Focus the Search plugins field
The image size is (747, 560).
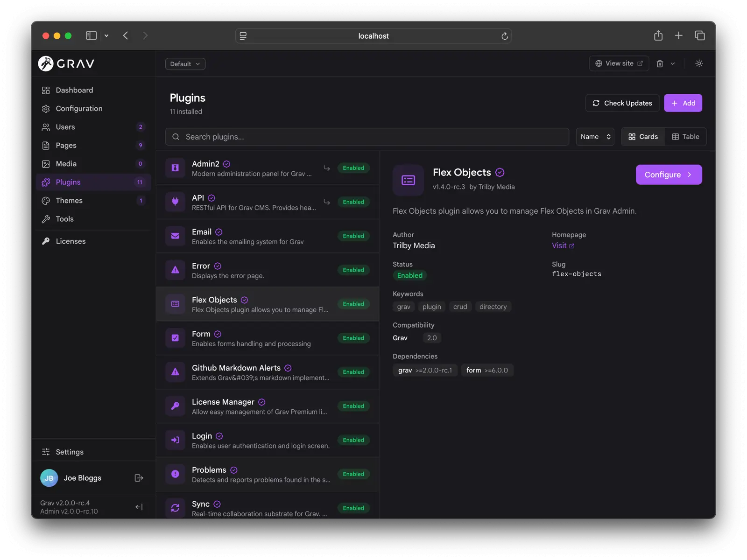[367, 137]
